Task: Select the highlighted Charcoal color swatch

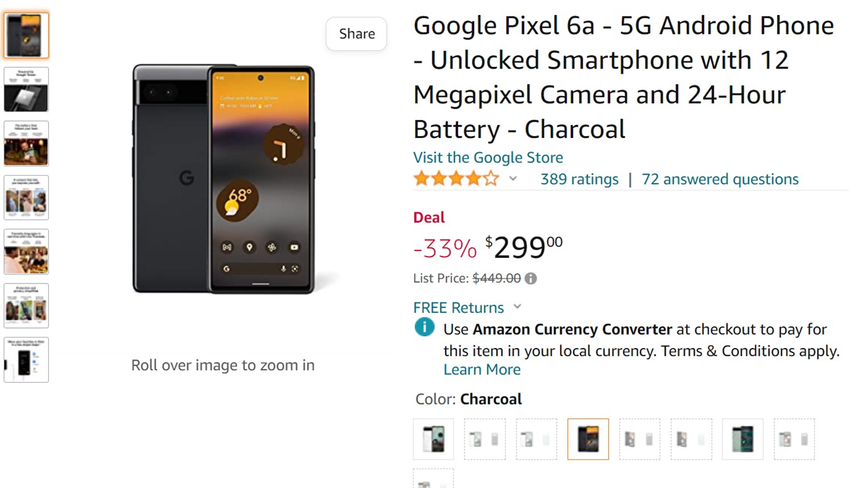Action: pyautogui.click(x=588, y=439)
